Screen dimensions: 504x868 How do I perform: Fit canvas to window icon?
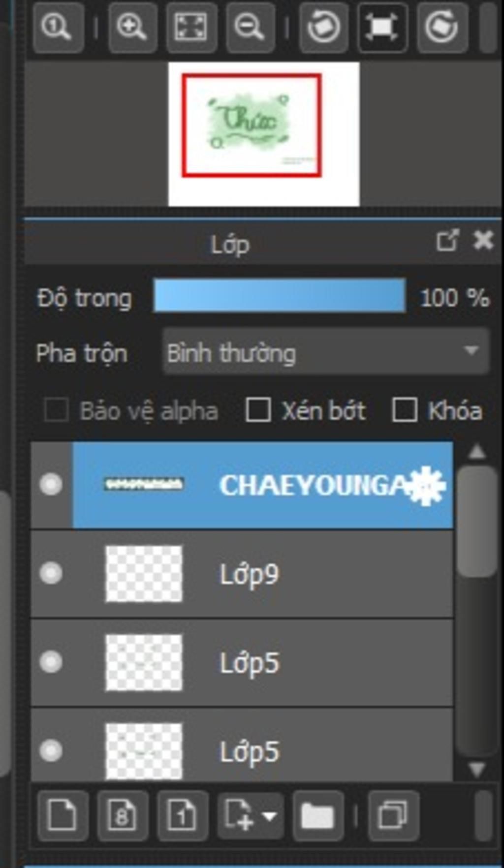191,27
